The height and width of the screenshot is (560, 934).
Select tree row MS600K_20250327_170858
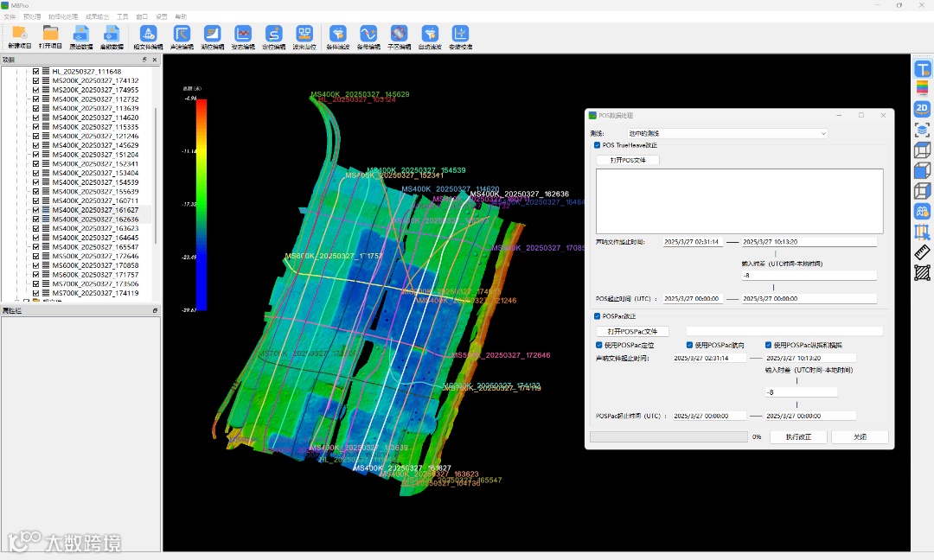pyautogui.click(x=95, y=265)
